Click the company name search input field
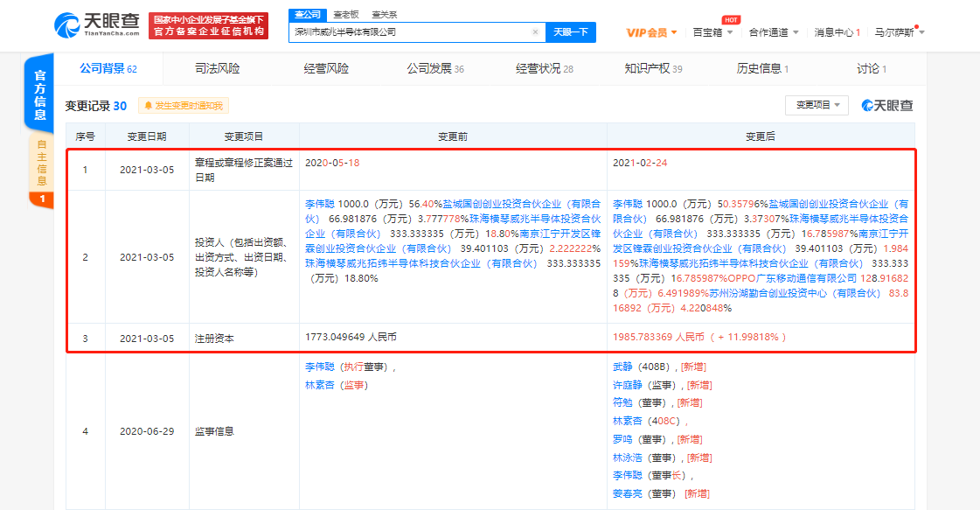This screenshot has width=980, height=510. point(411,32)
